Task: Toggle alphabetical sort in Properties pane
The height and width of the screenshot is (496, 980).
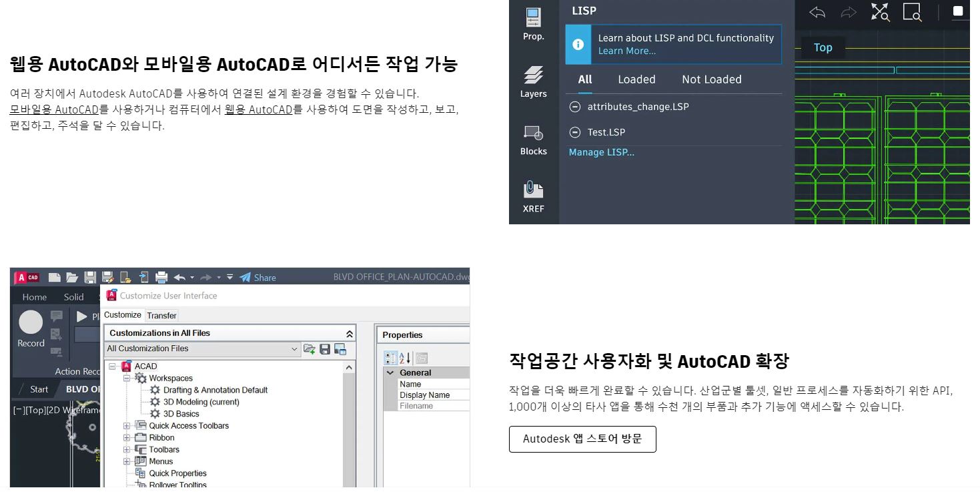Action: pos(405,358)
